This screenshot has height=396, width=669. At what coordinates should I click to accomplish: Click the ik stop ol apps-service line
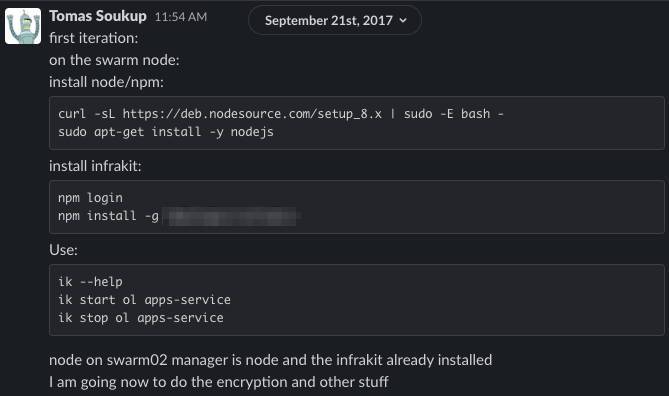point(141,318)
